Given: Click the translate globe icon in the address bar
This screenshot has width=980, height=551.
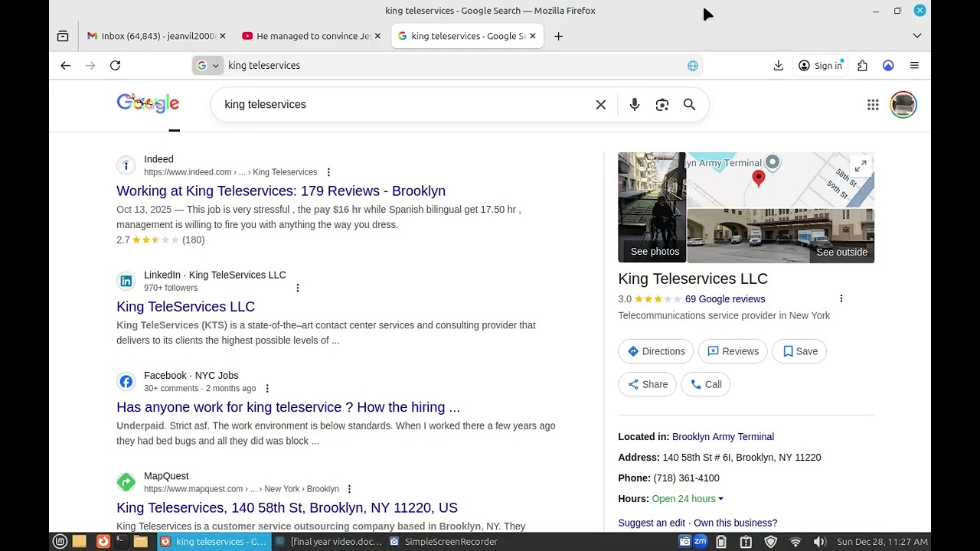Looking at the screenshot, I should (693, 66).
